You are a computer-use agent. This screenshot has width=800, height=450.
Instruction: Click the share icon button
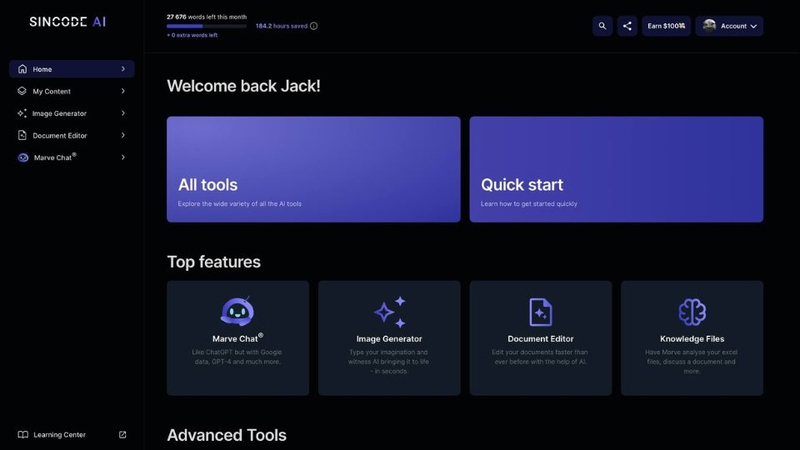pyautogui.click(x=627, y=26)
